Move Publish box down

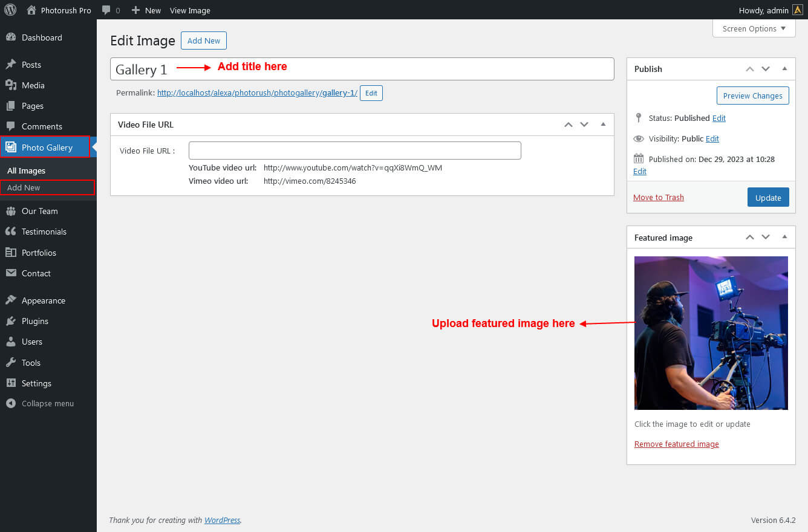pyautogui.click(x=766, y=69)
